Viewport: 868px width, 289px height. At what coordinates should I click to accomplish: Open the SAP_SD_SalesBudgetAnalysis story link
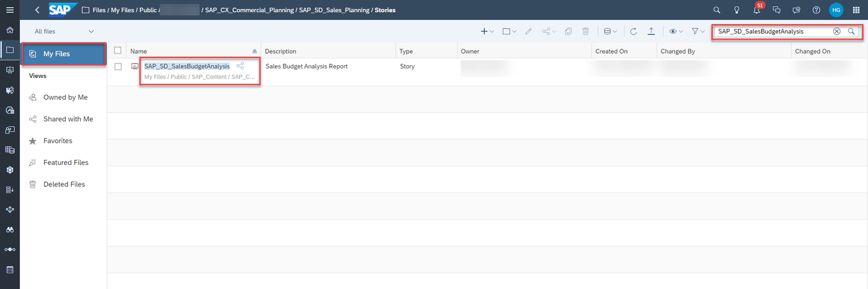pyautogui.click(x=187, y=66)
